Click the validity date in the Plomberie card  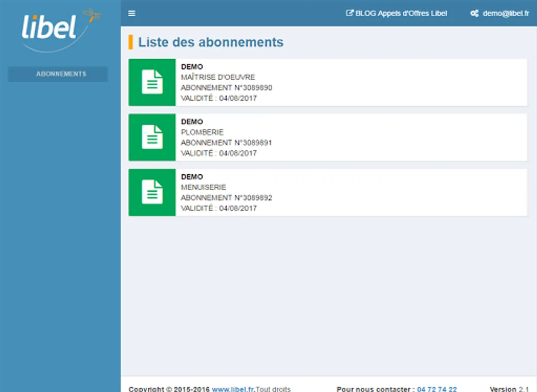pos(238,153)
